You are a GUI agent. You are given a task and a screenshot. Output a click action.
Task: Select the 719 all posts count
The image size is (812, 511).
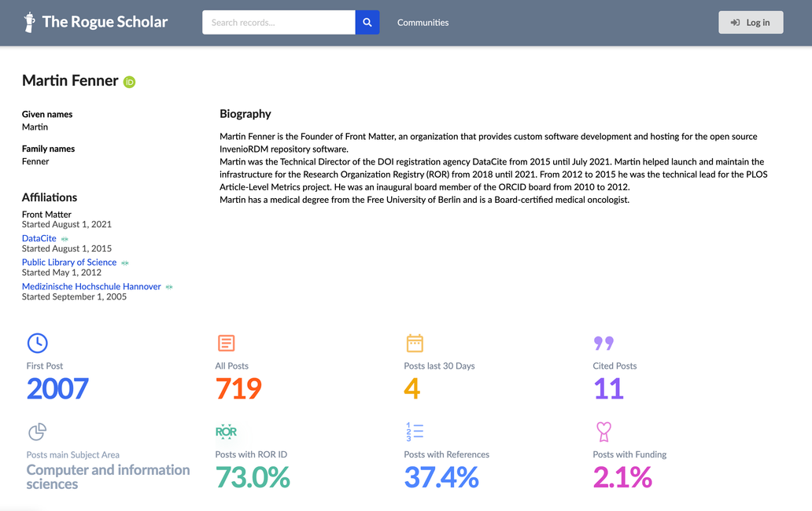pos(238,388)
